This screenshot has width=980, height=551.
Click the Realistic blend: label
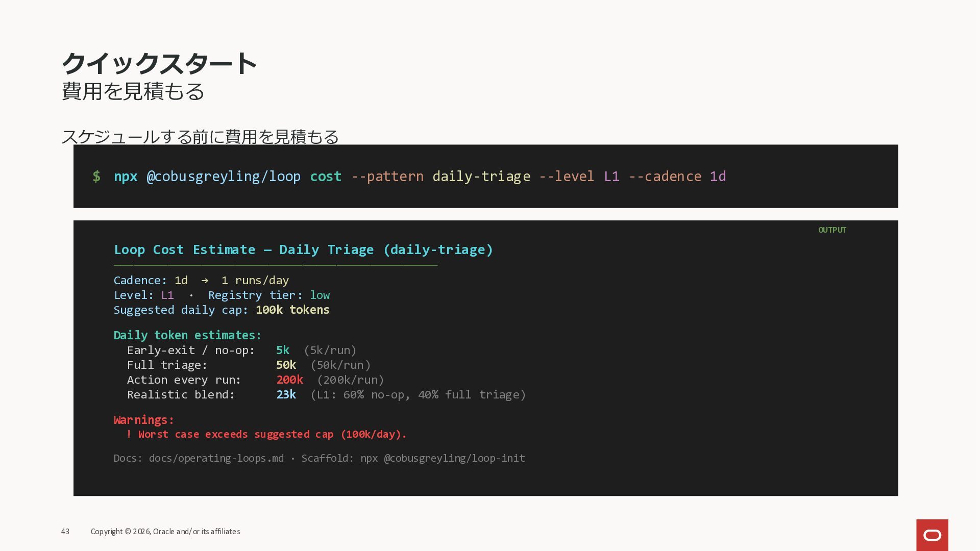click(x=181, y=394)
